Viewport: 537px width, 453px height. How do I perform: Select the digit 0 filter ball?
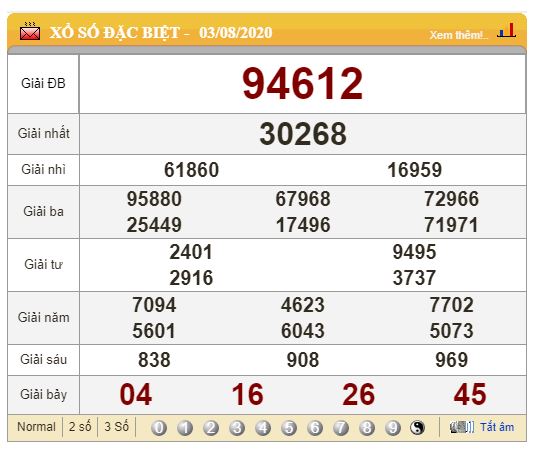[159, 428]
